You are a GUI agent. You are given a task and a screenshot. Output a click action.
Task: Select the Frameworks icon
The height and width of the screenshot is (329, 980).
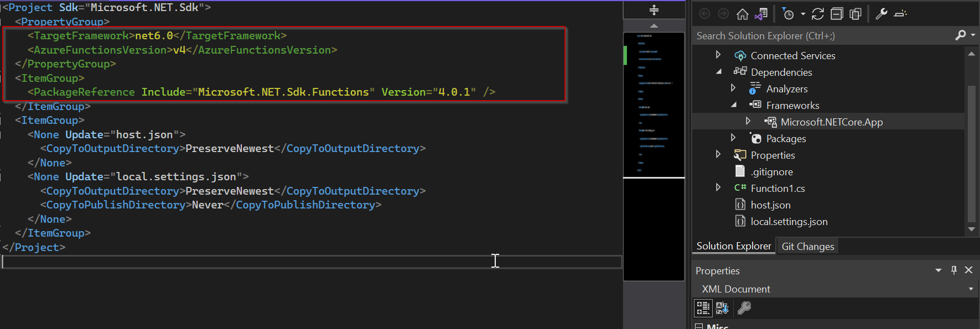tap(755, 105)
